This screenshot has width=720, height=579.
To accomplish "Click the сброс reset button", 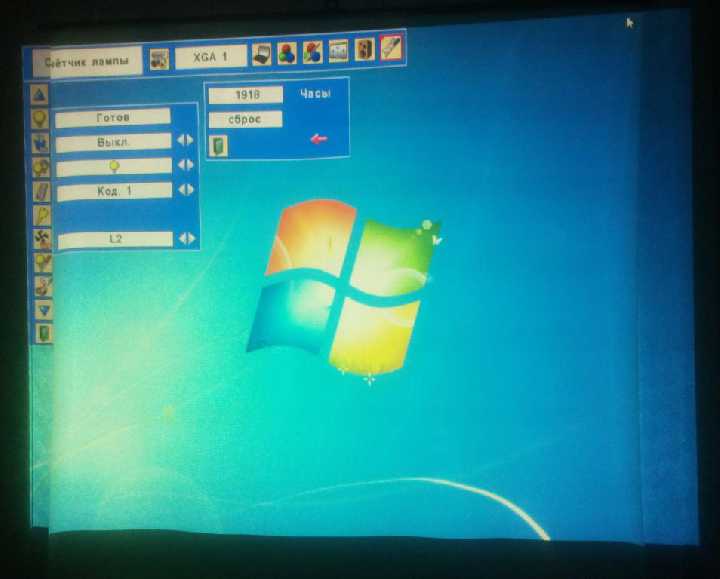I will click(x=246, y=119).
